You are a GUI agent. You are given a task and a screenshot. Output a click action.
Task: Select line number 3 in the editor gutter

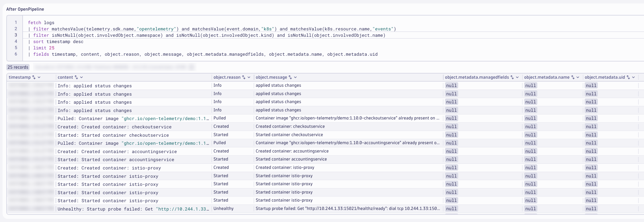[x=16, y=35]
